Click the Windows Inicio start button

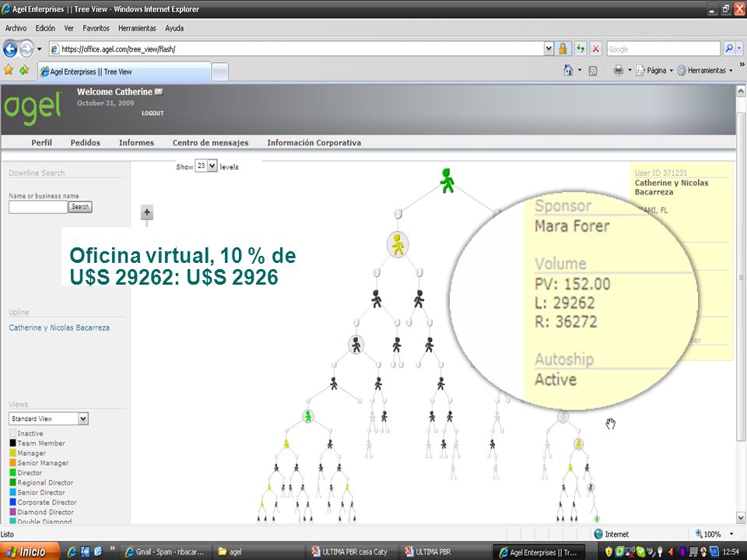30,551
